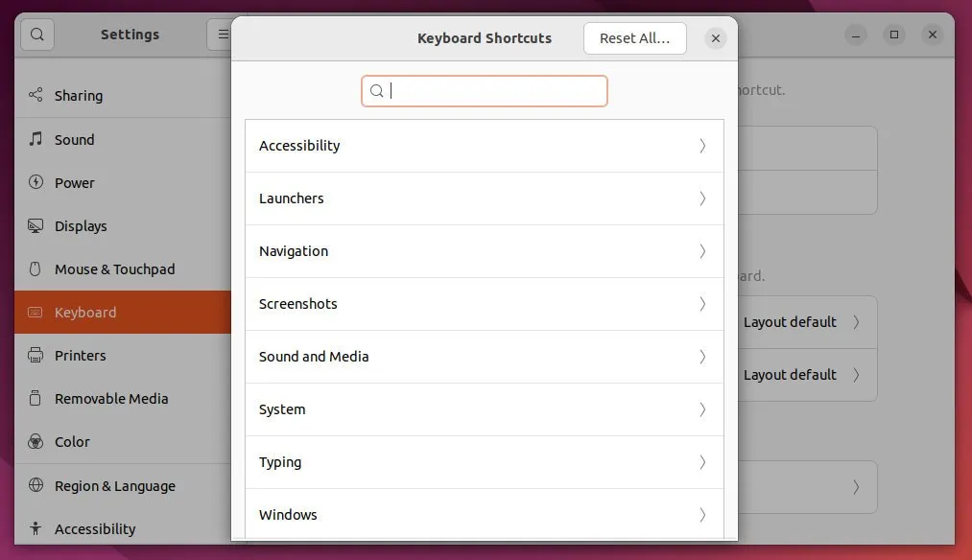
Task: Select Region & Language in sidebar
Action: (114, 486)
